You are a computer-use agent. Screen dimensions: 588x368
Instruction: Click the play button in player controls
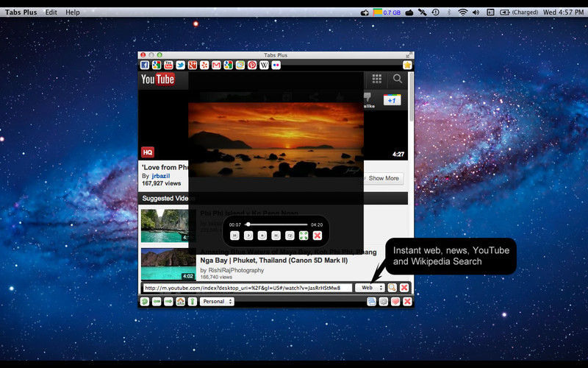point(248,236)
